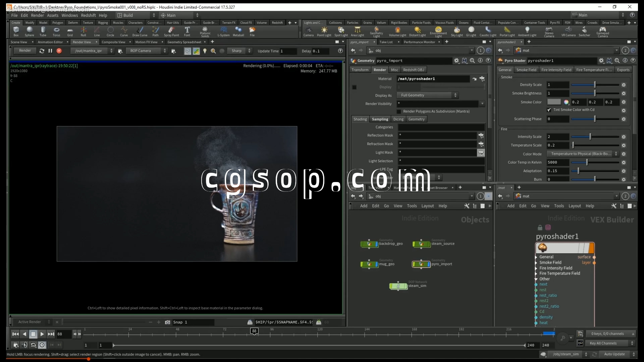Click the red stop render icon

click(59, 51)
